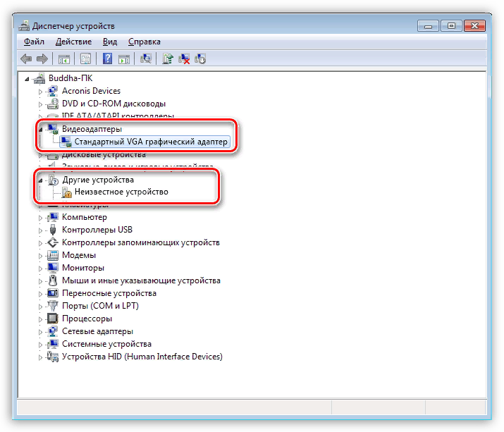Click the Процессоры chip icon
The image size is (504, 432).
pyautogui.click(x=53, y=319)
